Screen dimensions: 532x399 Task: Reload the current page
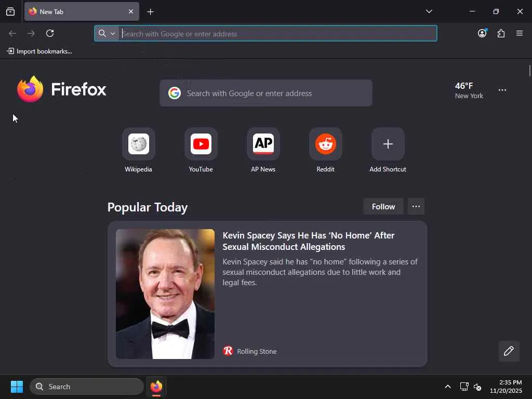click(x=50, y=33)
